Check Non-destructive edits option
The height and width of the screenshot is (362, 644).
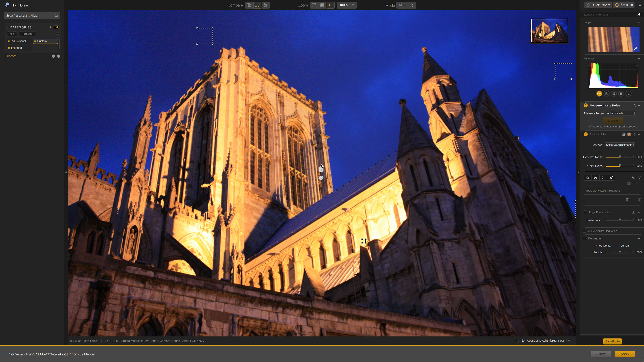point(517,341)
